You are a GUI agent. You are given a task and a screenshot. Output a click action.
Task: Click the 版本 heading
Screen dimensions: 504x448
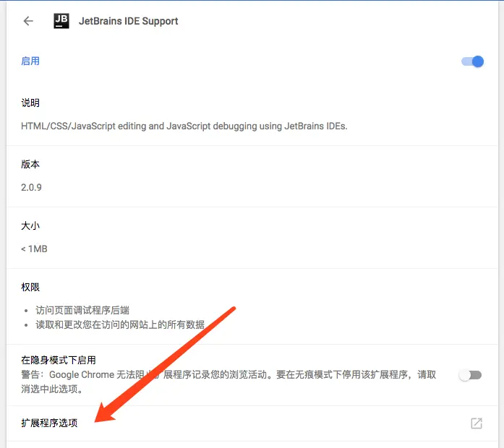pos(30,164)
